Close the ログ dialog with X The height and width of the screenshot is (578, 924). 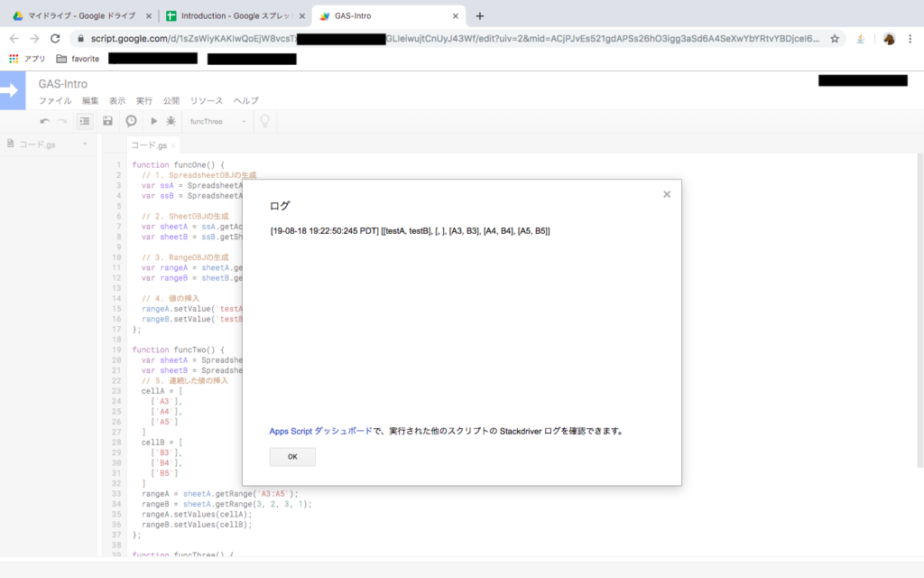pos(667,194)
